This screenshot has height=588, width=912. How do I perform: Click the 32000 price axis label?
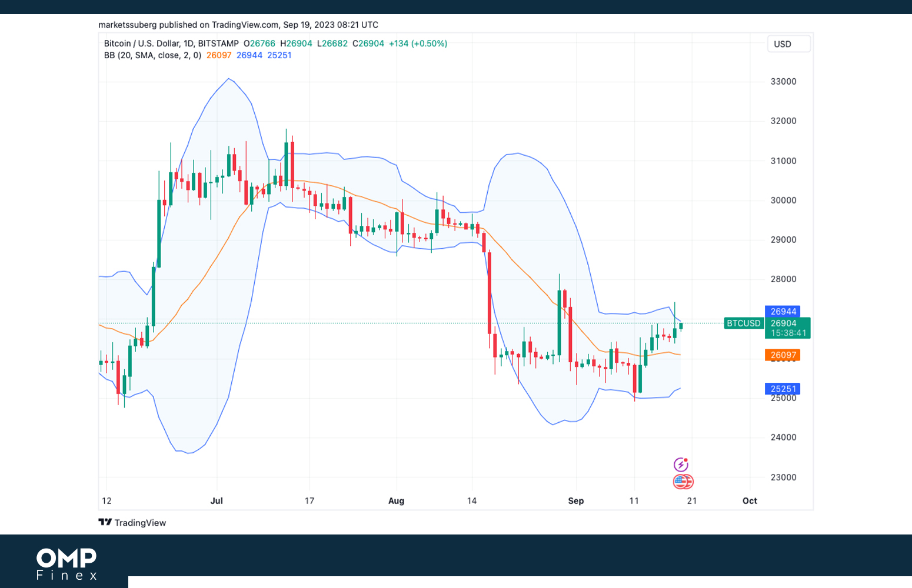point(783,121)
